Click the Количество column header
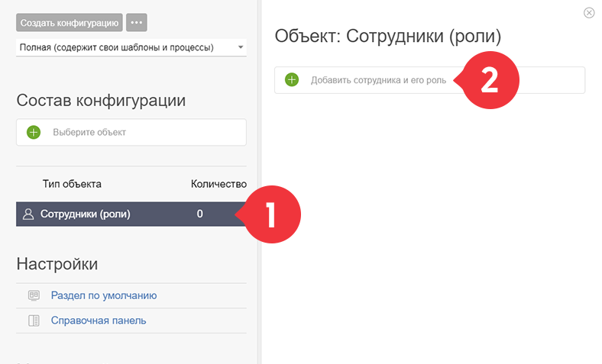 pos(218,184)
